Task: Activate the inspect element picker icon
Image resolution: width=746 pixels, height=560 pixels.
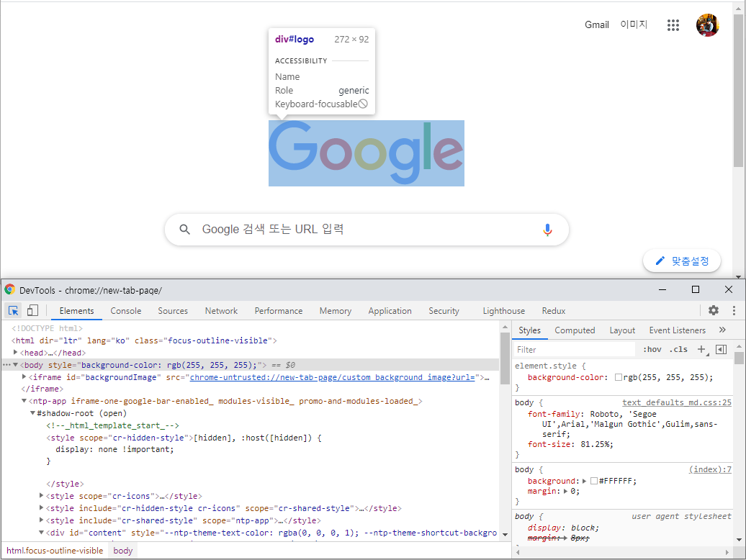Action: [13, 310]
